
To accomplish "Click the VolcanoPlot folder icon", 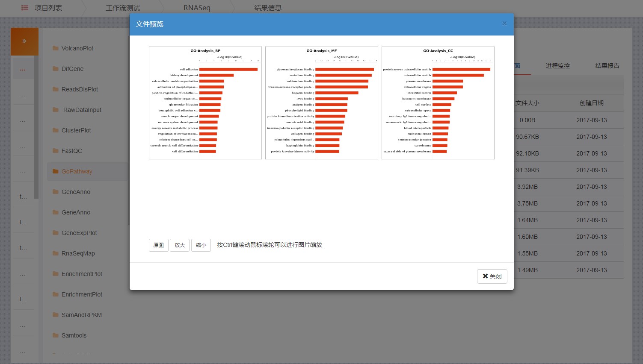I will (x=56, y=48).
